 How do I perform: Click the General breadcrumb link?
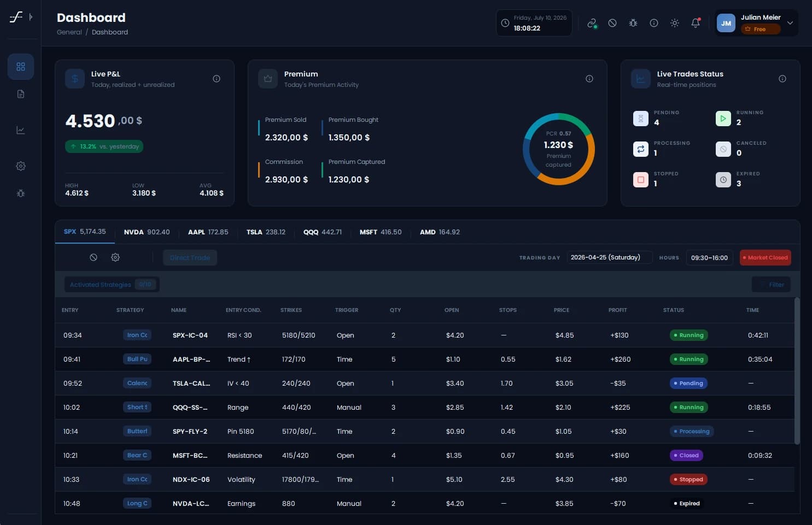click(69, 32)
